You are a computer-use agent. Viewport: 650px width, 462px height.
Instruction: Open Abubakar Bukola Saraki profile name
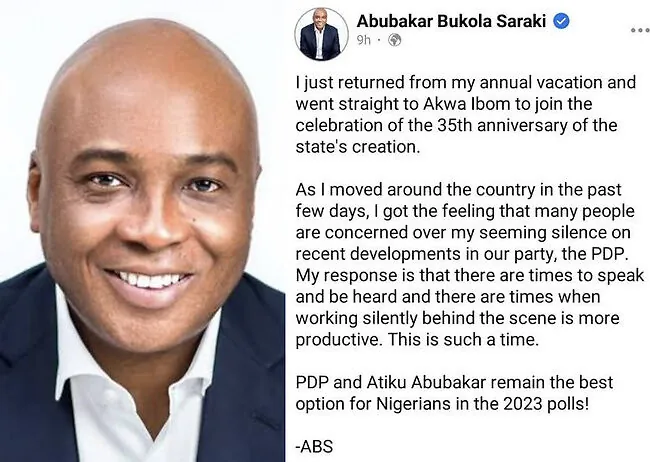[x=451, y=21]
